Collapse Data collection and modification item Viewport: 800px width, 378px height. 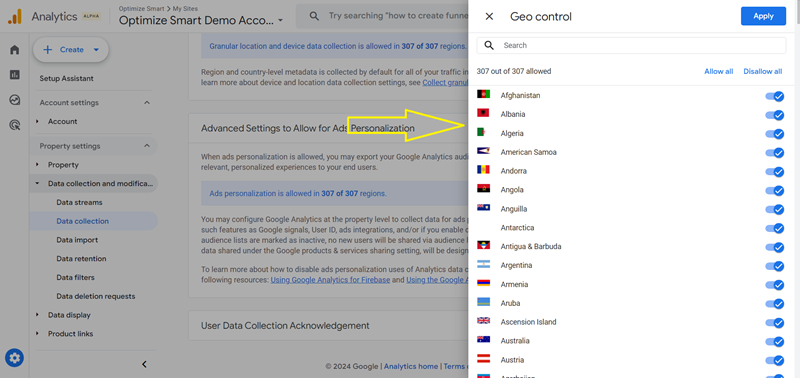coord(37,184)
